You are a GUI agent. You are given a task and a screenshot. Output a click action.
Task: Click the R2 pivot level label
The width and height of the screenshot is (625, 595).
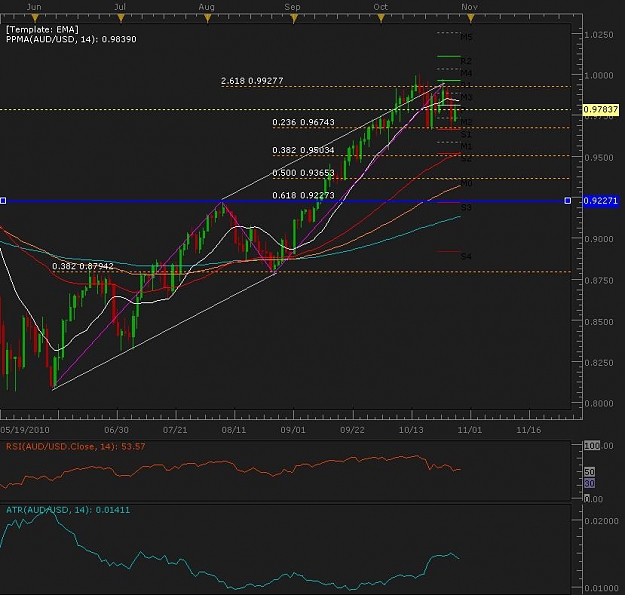(466, 61)
